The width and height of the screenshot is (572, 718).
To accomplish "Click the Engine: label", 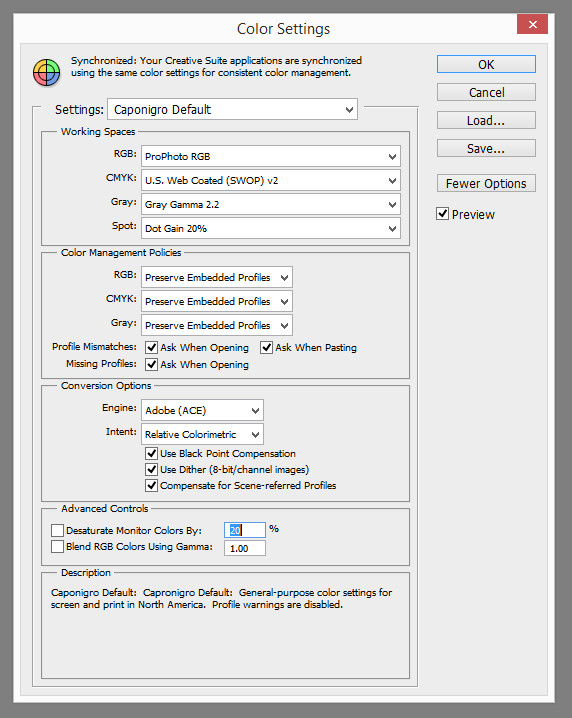I will tap(120, 408).
